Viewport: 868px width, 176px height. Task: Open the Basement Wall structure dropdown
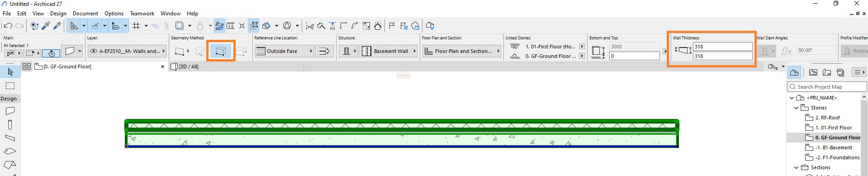[389, 51]
